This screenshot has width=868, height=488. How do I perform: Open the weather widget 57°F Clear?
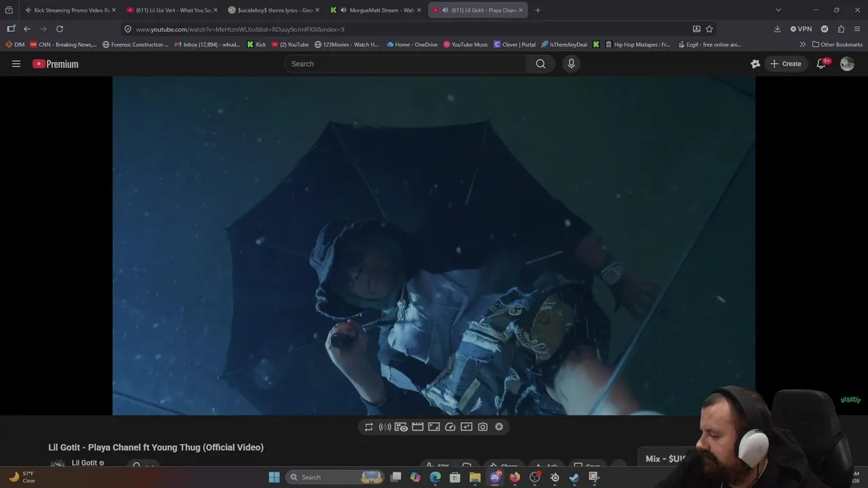22,477
